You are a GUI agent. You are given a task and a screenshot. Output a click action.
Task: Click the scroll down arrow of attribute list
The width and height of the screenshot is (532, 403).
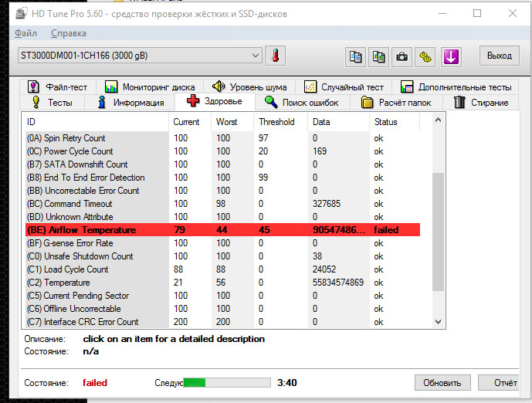click(x=438, y=322)
